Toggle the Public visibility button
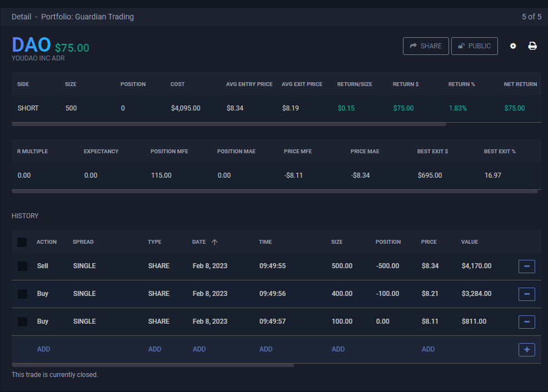 [x=474, y=46]
